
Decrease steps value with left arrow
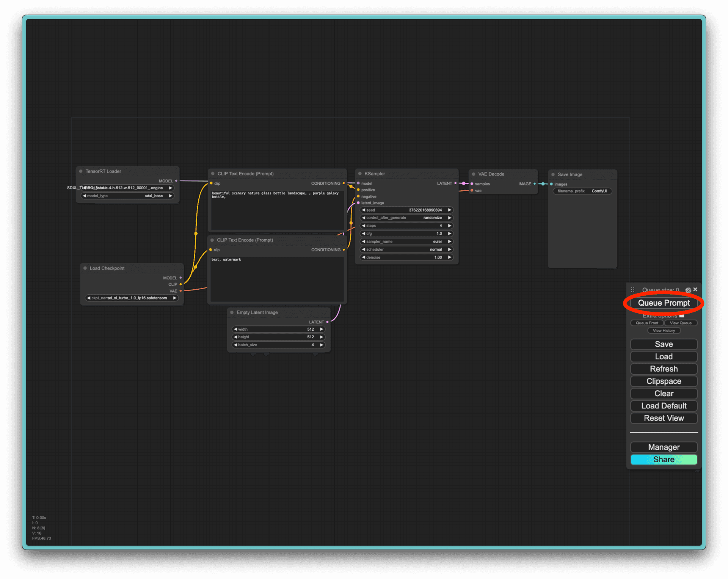[363, 226]
